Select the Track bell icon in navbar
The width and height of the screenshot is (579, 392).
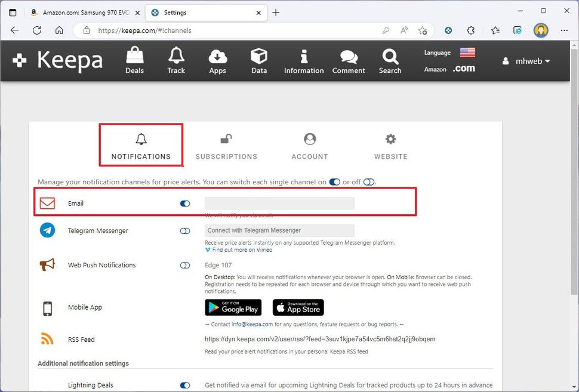click(x=175, y=60)
